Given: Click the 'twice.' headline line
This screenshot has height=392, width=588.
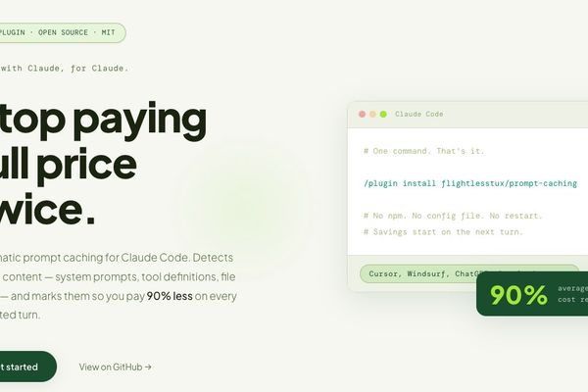Looking at the screenshot, I should [48, 210].
